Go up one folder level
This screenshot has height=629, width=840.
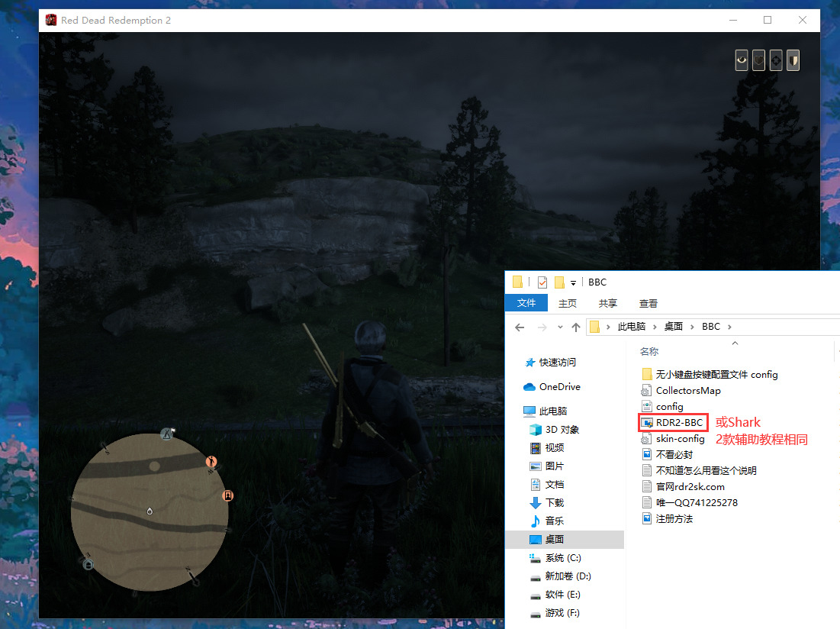576,327
